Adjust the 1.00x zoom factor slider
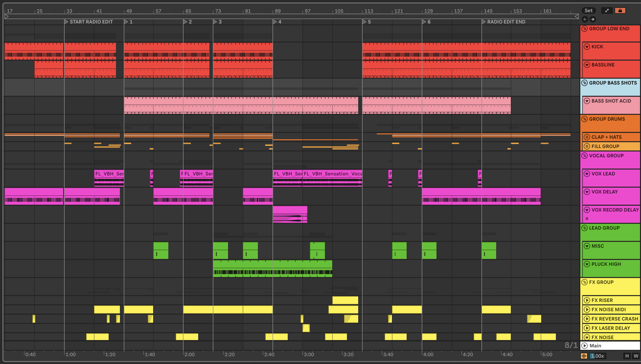Image resolution: width=641 pixels, height=364 pixels. (598, 356)
